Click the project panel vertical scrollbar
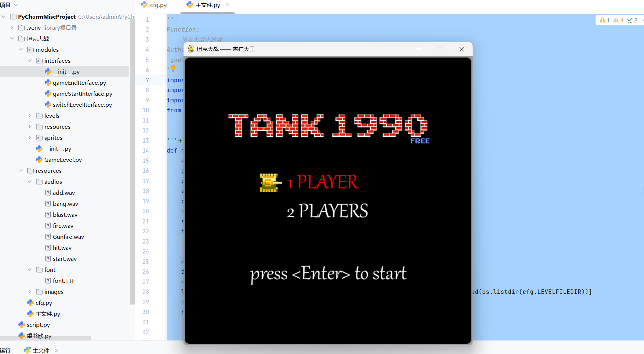Viewport: 644px width, 354px height. [x=132, y=161]
